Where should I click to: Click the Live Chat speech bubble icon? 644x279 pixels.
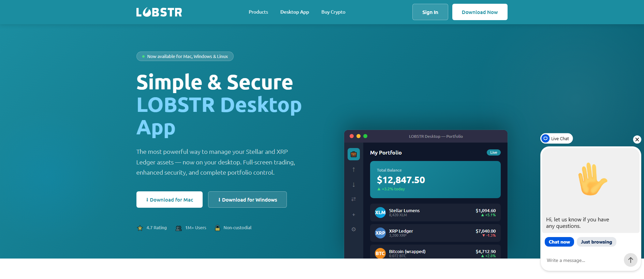pyautogui.click(x=545, y=138)
